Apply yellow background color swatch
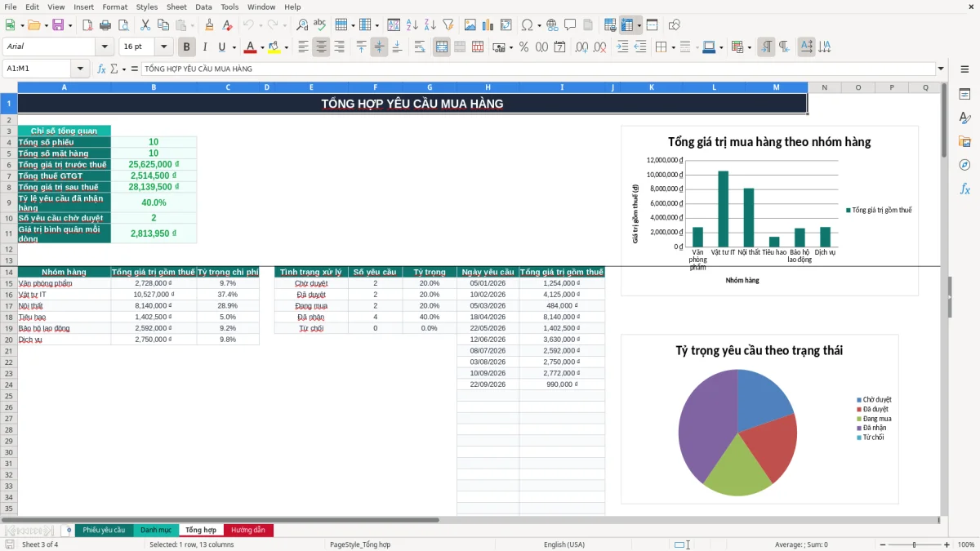Viewport: 980px width, 551px height. (x=274, y=47)
